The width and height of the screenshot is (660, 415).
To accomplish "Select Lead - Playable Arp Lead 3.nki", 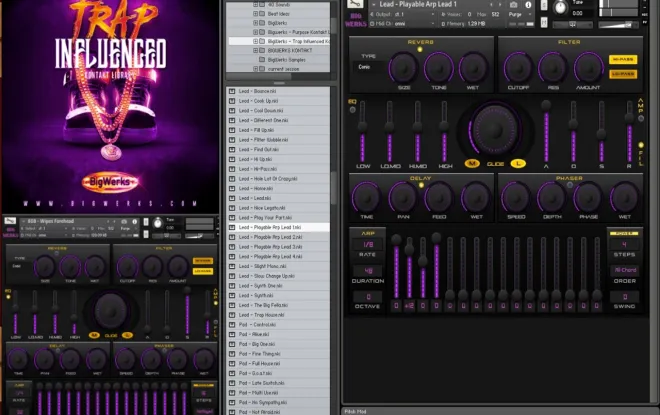I will pyautogui.click(x=278, y=247).
